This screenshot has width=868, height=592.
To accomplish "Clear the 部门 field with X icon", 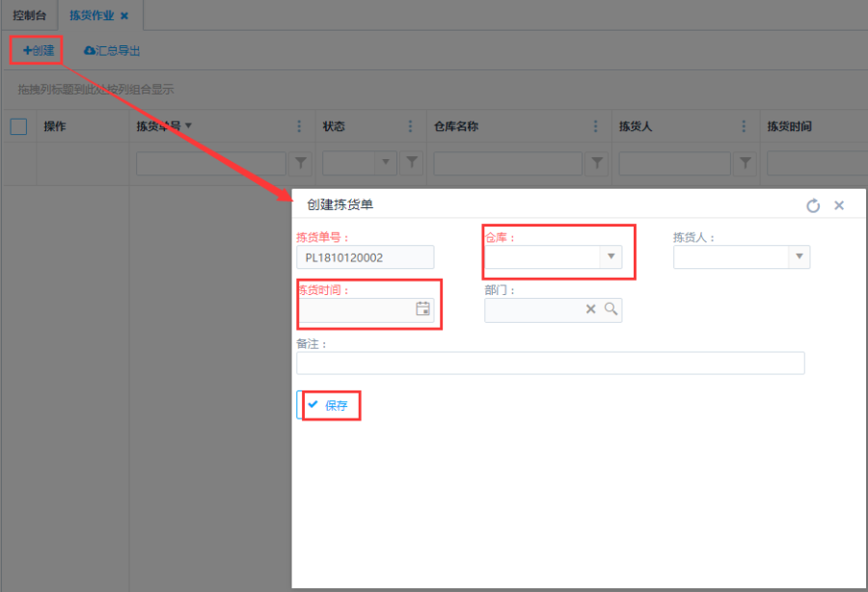I will [x=591, y=309].
